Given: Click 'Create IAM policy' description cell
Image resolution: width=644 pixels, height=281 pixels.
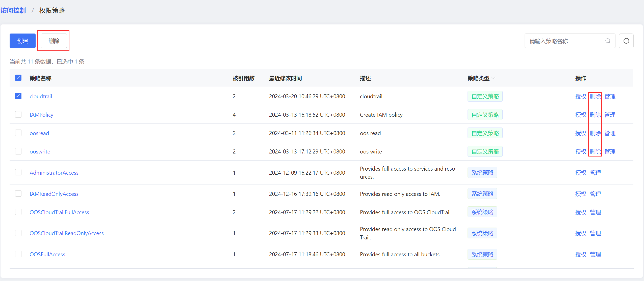Looking at the screenshot, I should pyautogui.click(x=381, y=115).
